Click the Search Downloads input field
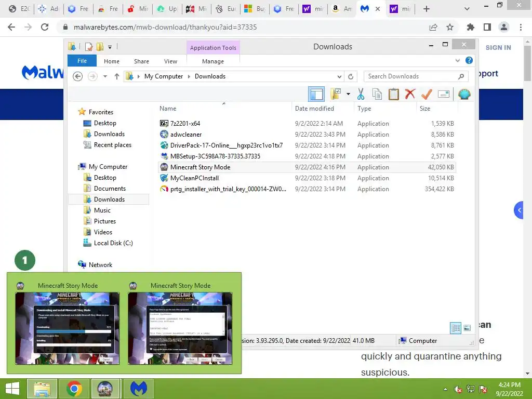The height and width of the screenshot is (399, 532). [x=416, y=76]
